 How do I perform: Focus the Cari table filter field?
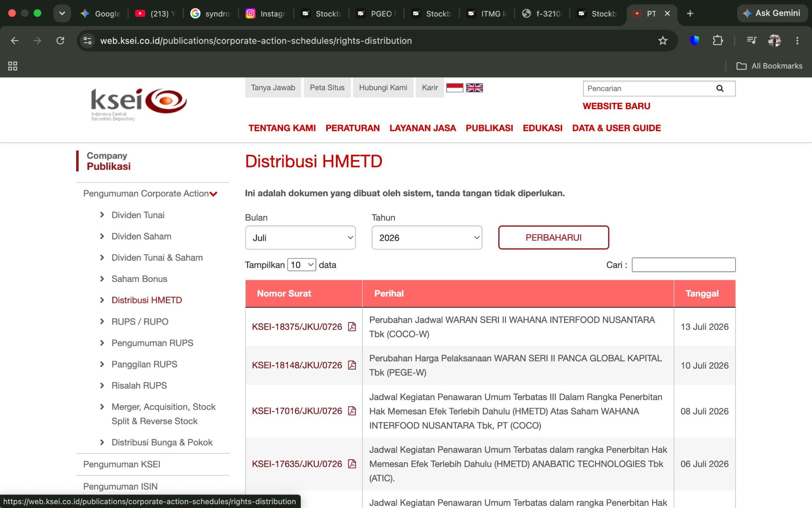(x=683, y=265)
